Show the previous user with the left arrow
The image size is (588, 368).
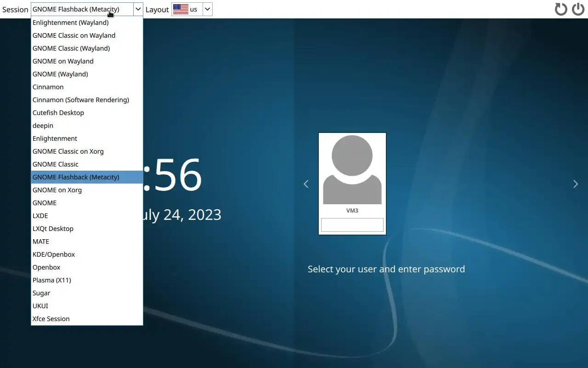(306, 184)
